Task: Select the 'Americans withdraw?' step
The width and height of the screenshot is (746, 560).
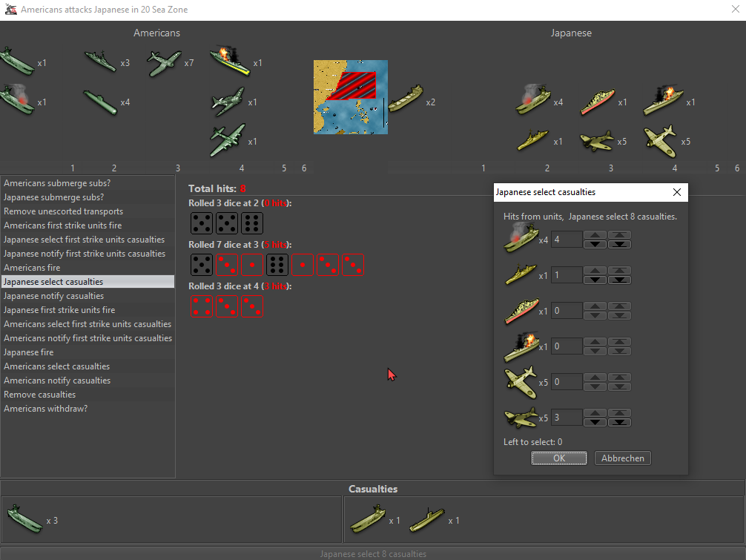Action: pos(88,409)
